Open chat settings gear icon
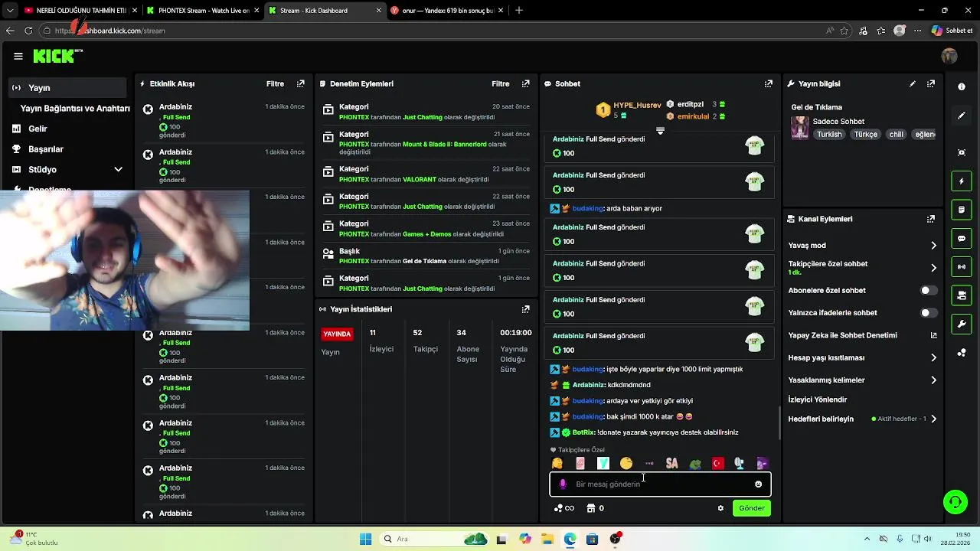The height and width of the screenshot is (551, 980). point(720,508)
